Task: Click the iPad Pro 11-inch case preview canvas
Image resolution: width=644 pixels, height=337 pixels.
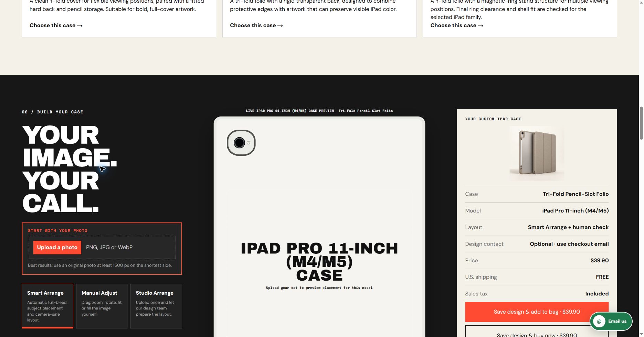Action: 319,227
